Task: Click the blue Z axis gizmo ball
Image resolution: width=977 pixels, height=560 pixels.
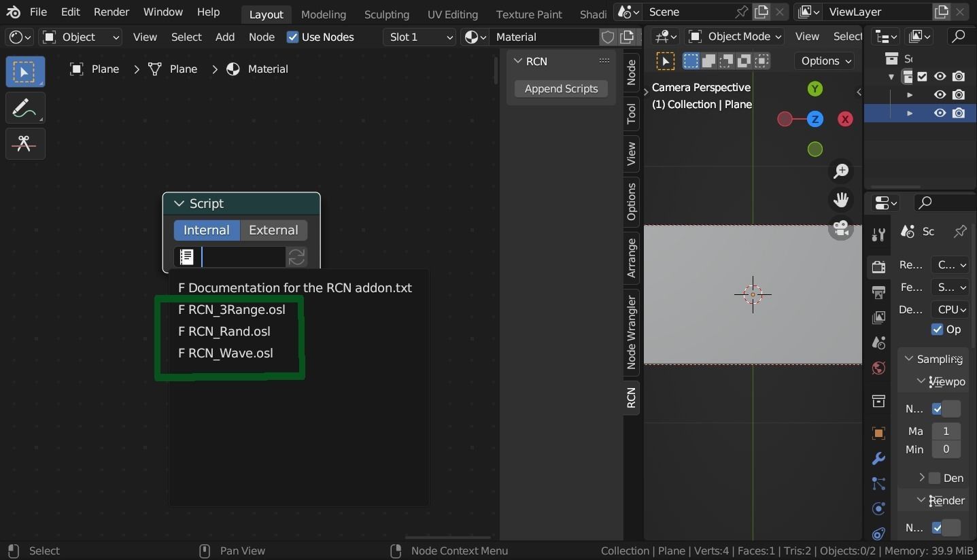Action: pyautogui.click(x=815, y=119)
